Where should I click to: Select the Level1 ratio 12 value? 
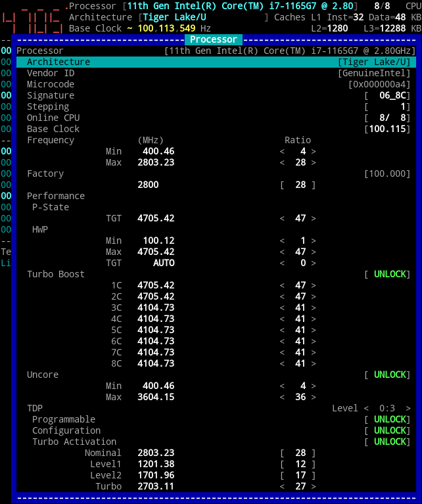[298, 464]
